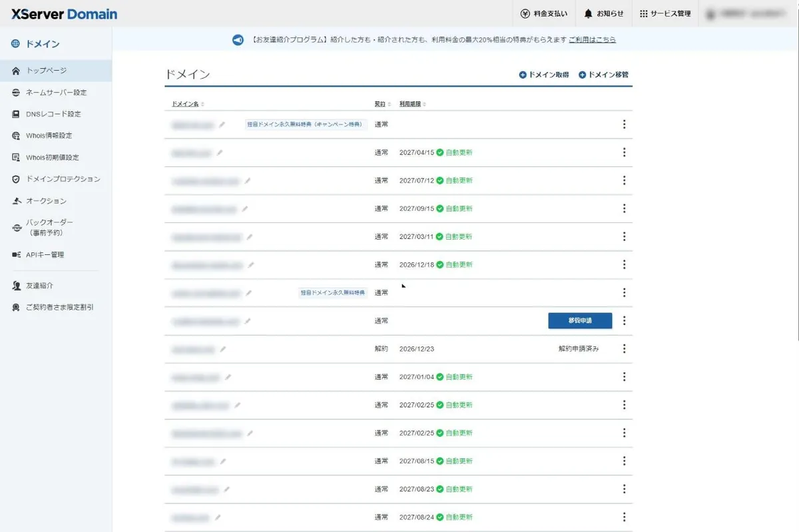Open the three-dot menu beside 移管申請 button
The height and width of the screenshot is (532, 799).
[x=624, y=320]
